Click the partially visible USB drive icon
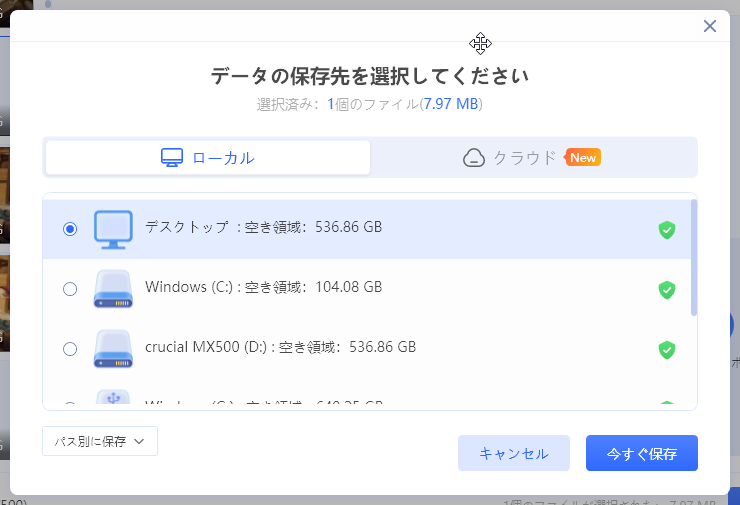Screen dimensions: 740x505 pyautogui.click(x=113, y=397)
